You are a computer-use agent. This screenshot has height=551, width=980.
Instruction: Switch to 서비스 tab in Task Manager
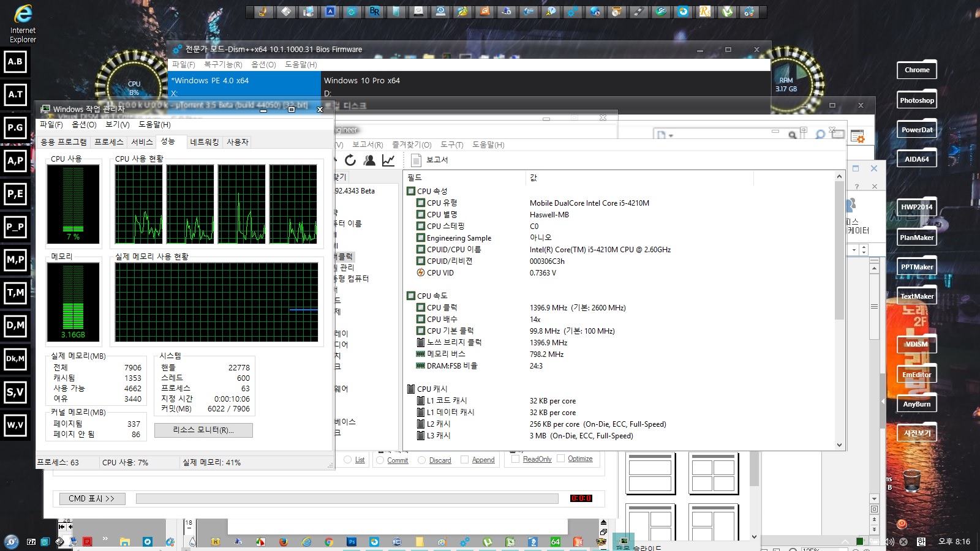142,141
